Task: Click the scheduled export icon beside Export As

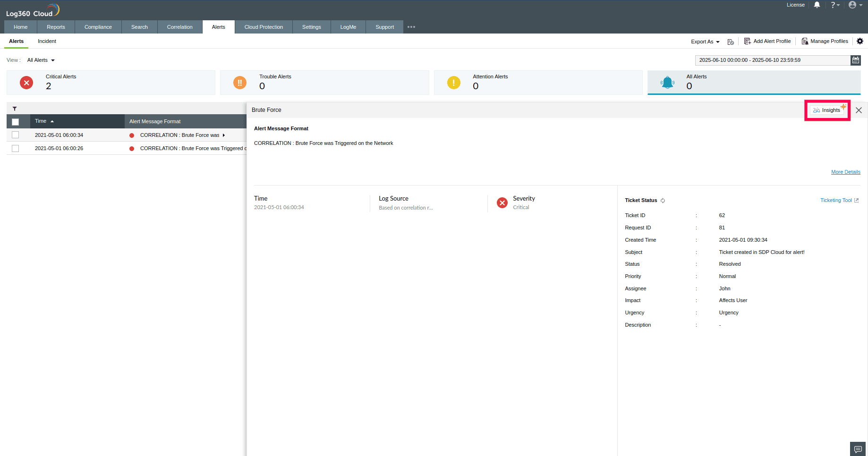Action: pyautogui.click(x=731, y=41)
